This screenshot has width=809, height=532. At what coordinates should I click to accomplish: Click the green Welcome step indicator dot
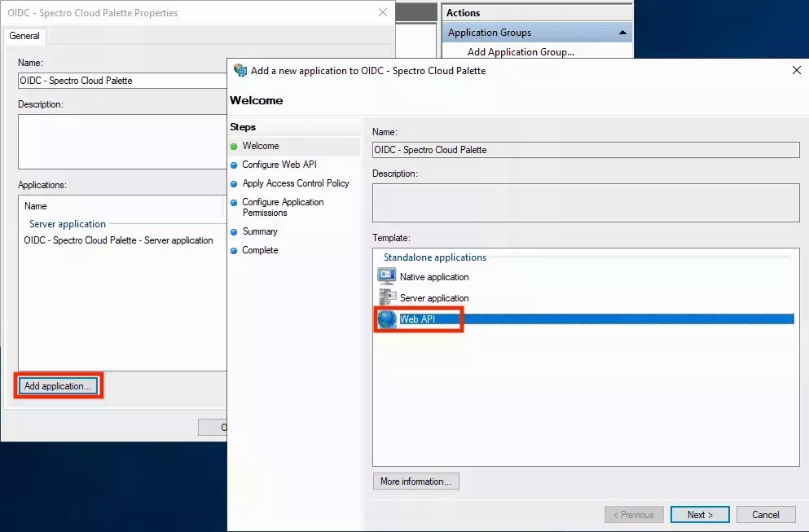pos(235,146)
